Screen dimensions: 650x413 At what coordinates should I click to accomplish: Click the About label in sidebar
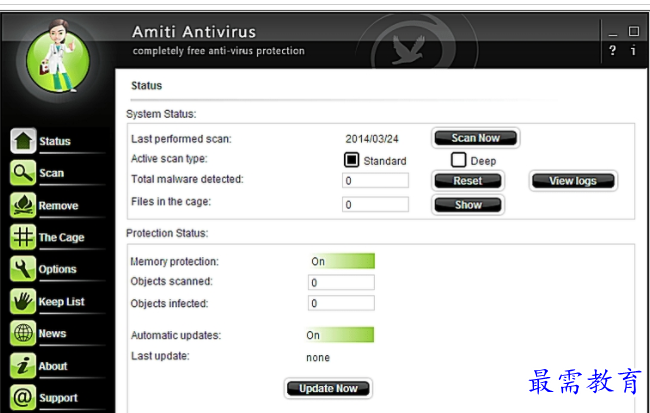coord(53,366)
